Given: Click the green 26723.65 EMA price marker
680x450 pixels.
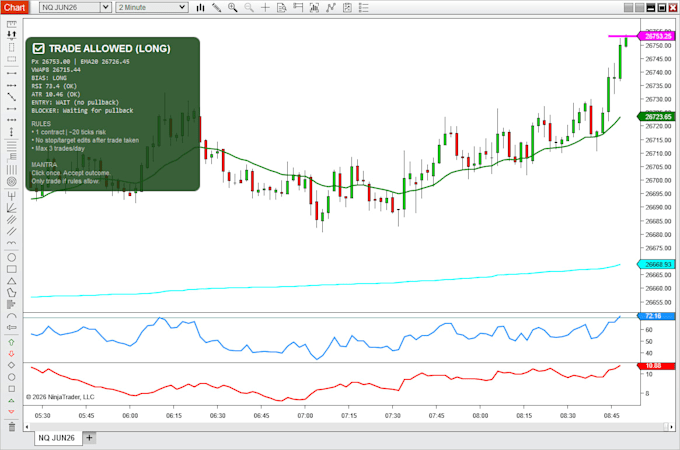Looking at the screenshot, I should click(x=657, y=117).
